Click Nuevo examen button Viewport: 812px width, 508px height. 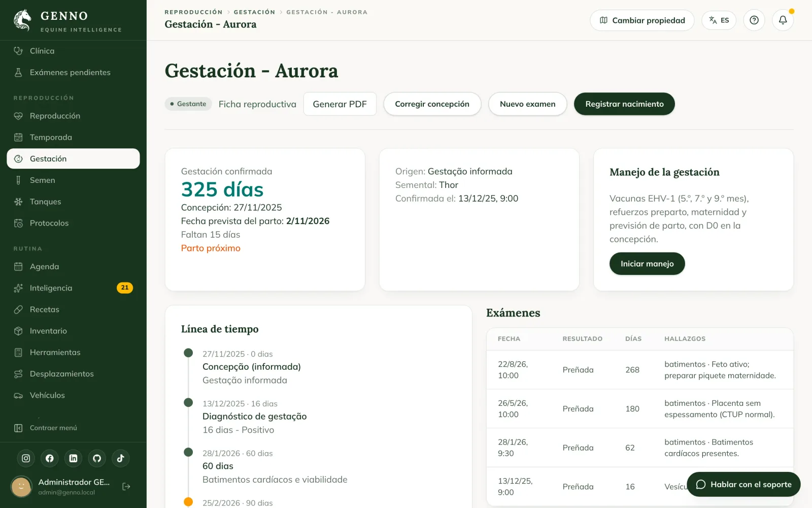click(527, 104)
